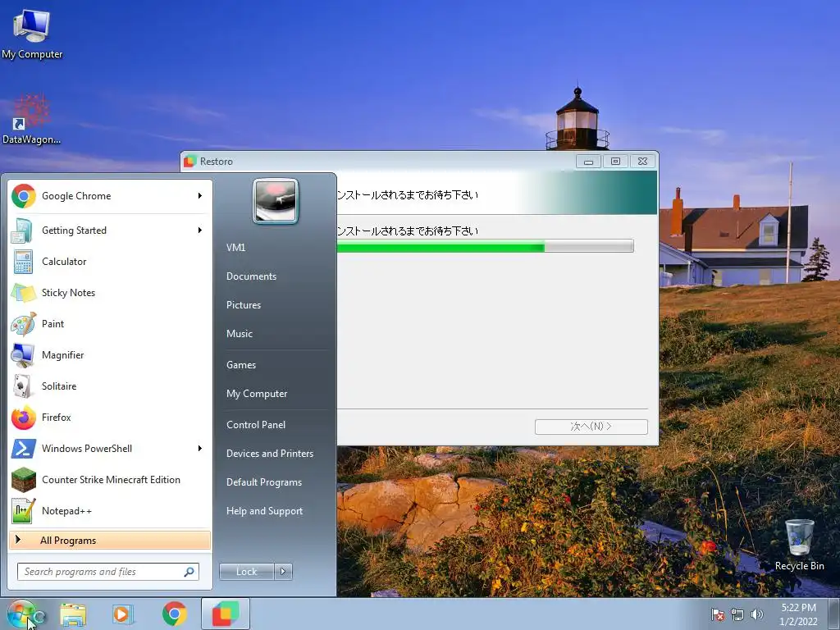840x630 pixels.
Task: Click the 次へ(N) button in Restoro
Action: [x=591, y=427]
